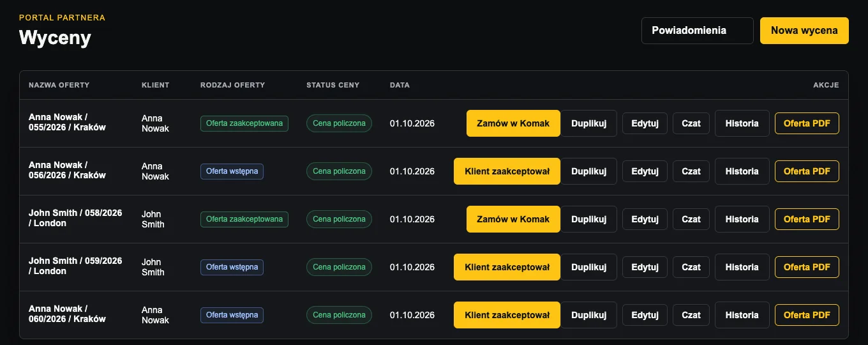This screenshot has height=345, width=868.
Task: View Historia of offer 058/2026
Action: 742,219
